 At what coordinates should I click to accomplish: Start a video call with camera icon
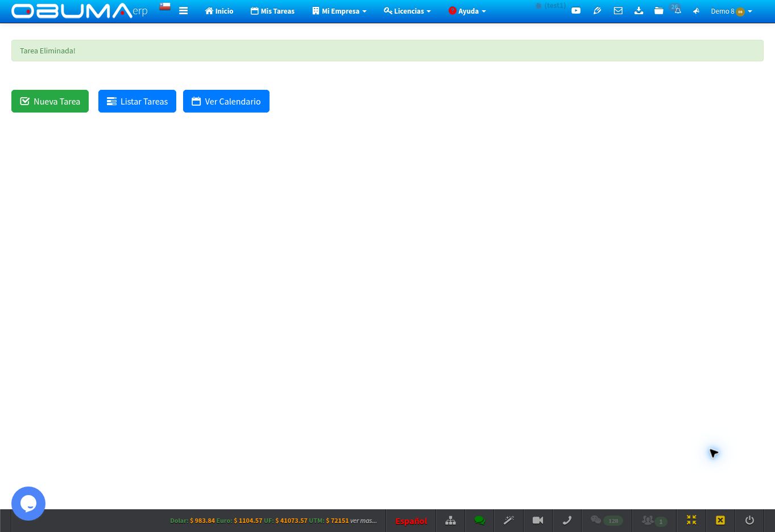[x=538, y=521]
